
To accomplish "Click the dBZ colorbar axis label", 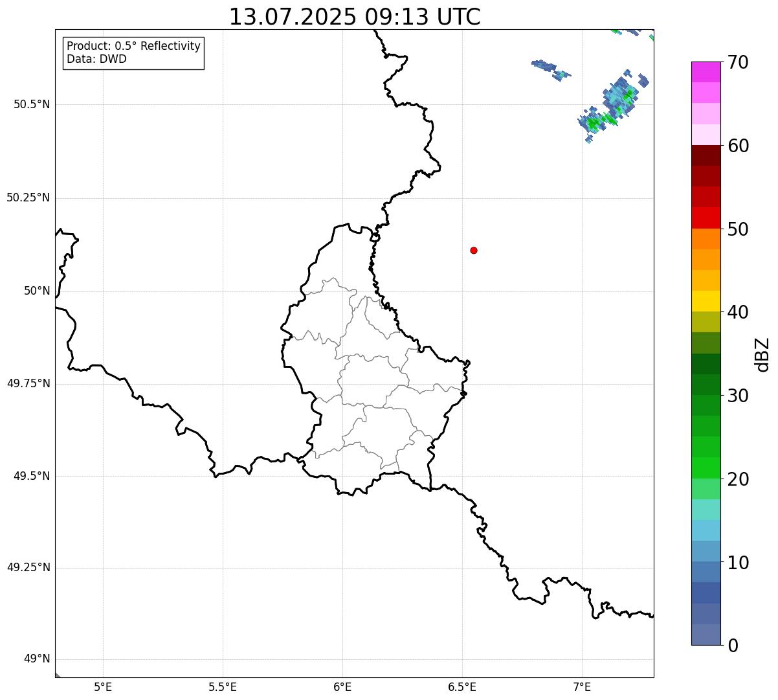I will pos(762,354).
